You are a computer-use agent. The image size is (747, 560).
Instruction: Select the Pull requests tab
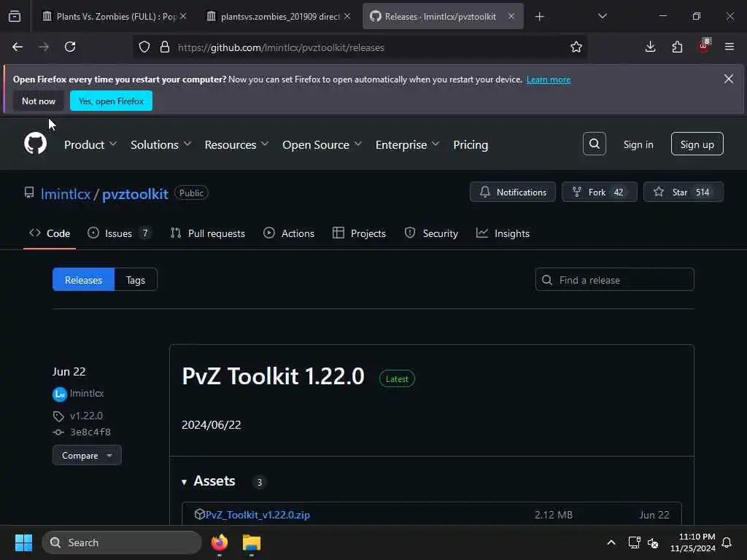coord(208,233)
